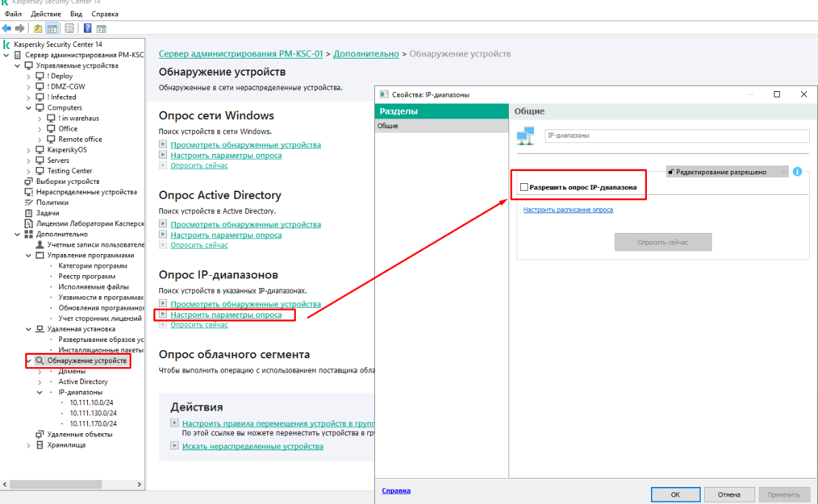The height and width of the screenshot is (504, 818).
Task: Click the monitor icon beside ! Infected
Action: pos(40,97)
